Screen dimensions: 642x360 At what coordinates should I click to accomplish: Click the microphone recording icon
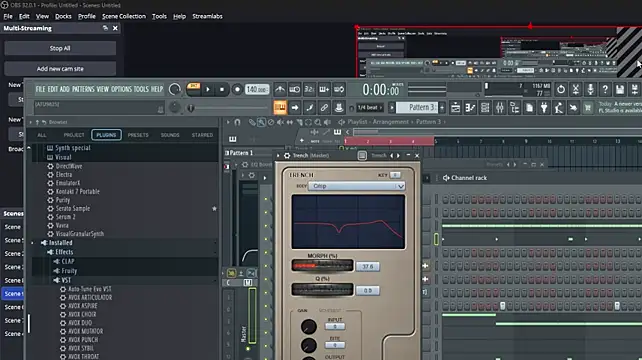[590, 89]
